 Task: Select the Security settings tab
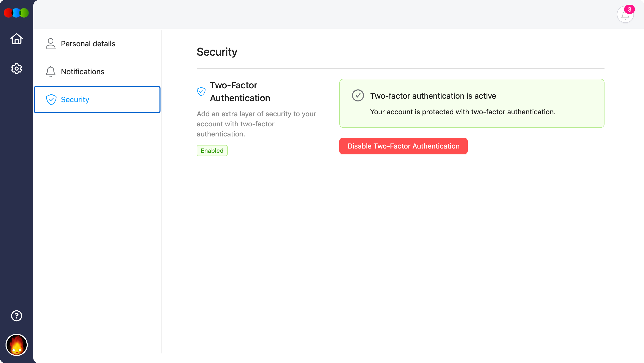[x=97, y=100]
